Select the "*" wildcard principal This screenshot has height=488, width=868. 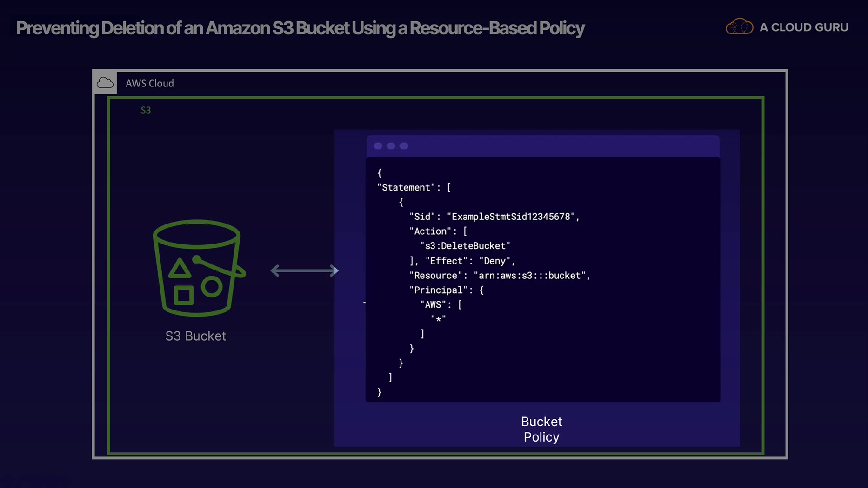438,319
